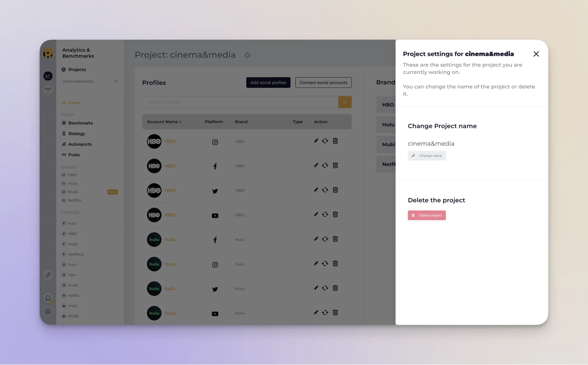Edit the HBO Instagram profile row
Viewport: 588px width, 365px height.
click(x=316, y=141)
